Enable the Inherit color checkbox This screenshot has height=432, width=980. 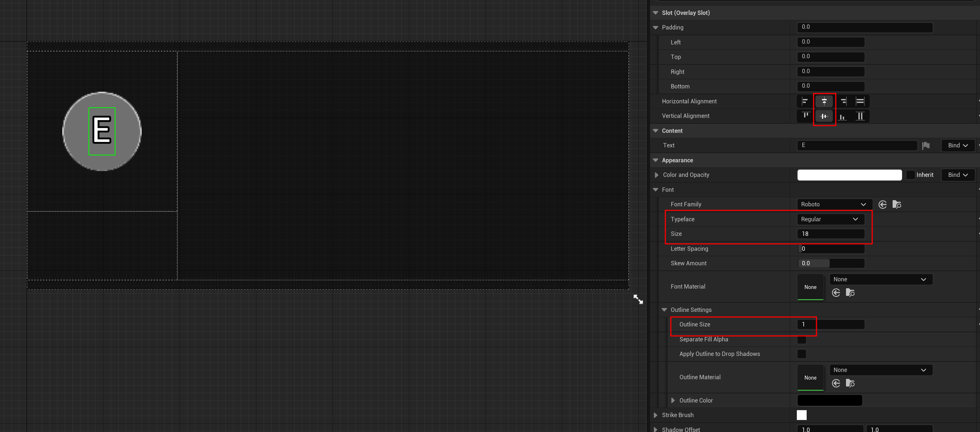(x=910, y=175)
